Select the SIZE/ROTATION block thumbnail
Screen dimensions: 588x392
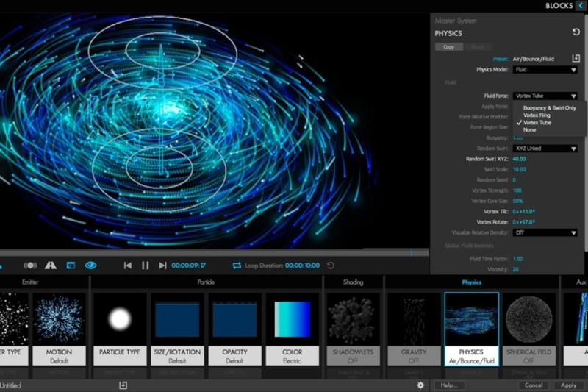pyautogui.click(x=177, y=329)
